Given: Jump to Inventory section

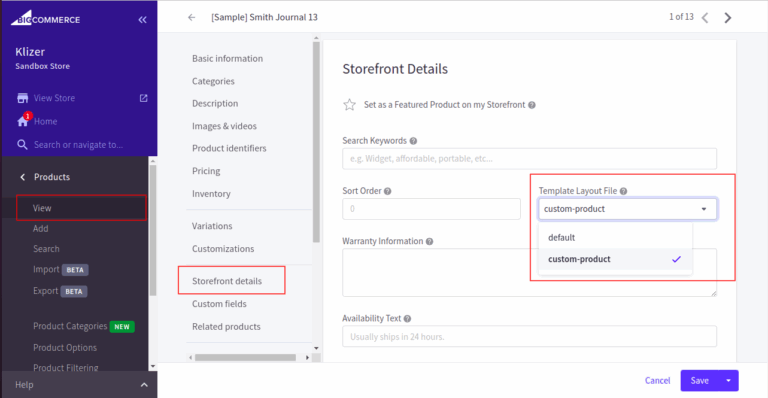Looking at the screenshot, I should 211,194.
